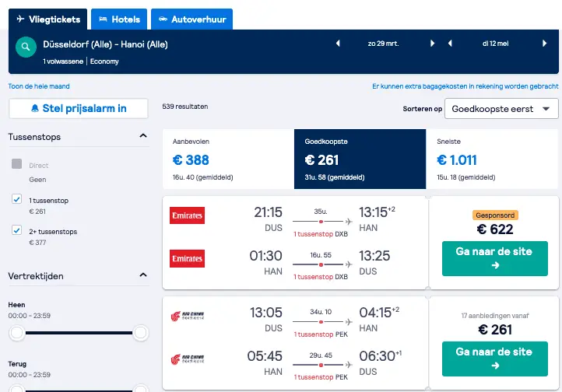
Task: Open the Goedkoopste eerst sort dropdown
Action: click(x=501, y=108)
